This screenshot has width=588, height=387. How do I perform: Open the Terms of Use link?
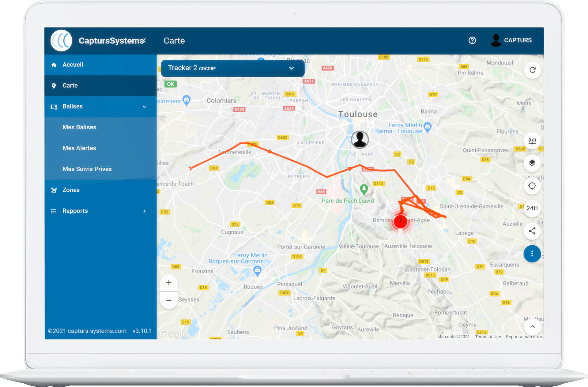click(488, 337)
